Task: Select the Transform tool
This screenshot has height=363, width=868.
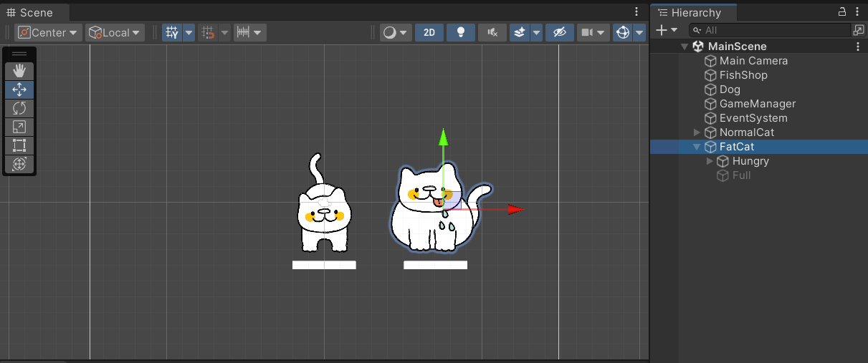Action: [x=19, y=164]
